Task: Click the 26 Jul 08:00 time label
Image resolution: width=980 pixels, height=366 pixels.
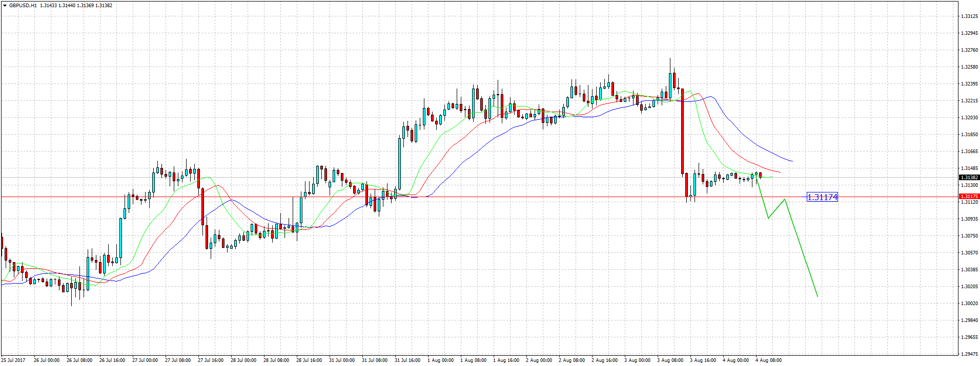Action: point(79,360)
